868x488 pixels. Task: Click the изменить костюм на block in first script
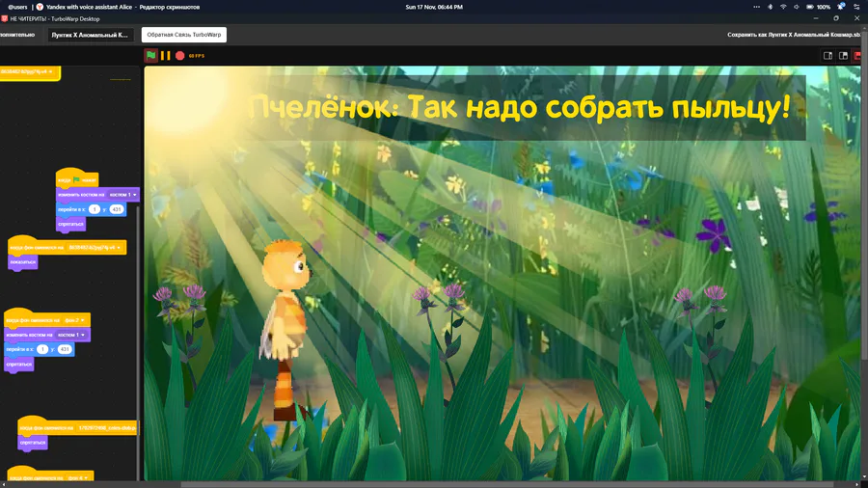click(x=97, y=195)
